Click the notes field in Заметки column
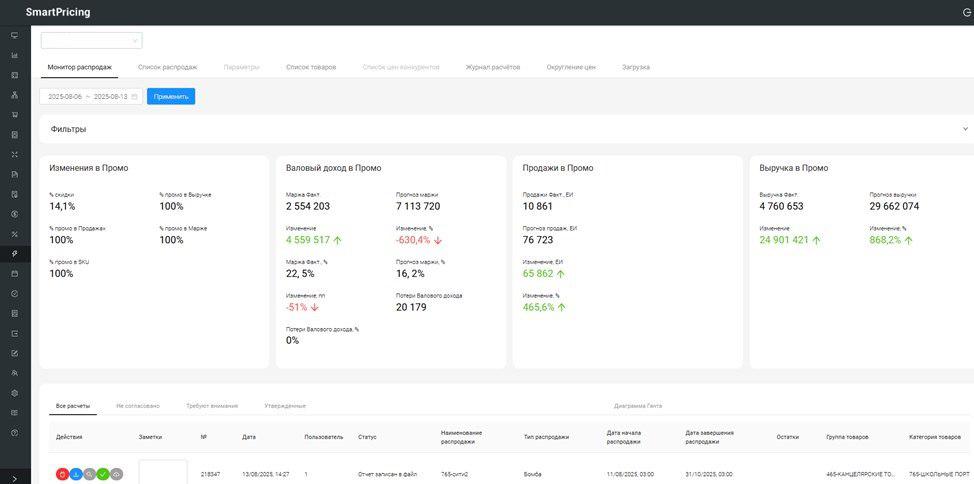 click(x=162, y=472)
